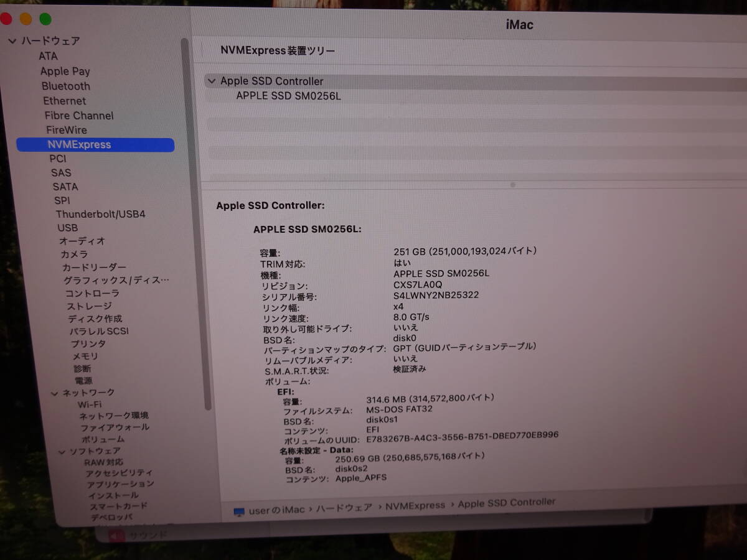Select ストレージ in the sidebar
The image size is (747, 560).
(89, 306)
